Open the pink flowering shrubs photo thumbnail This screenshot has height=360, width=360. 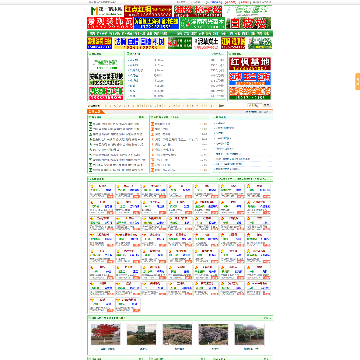tap(177, 334)
